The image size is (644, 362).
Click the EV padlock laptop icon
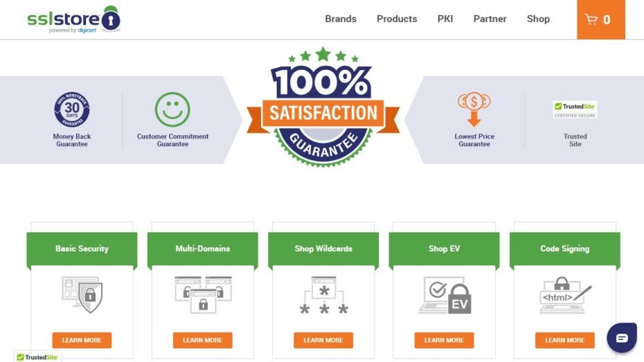tap(444, 295)
